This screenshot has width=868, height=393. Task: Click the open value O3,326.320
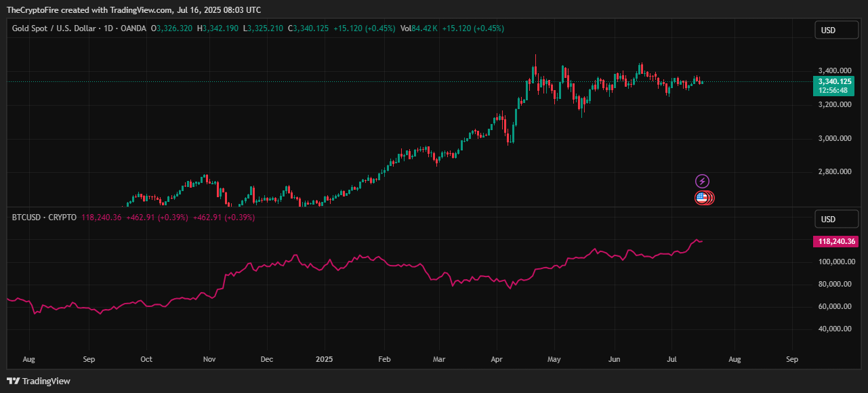171,28
